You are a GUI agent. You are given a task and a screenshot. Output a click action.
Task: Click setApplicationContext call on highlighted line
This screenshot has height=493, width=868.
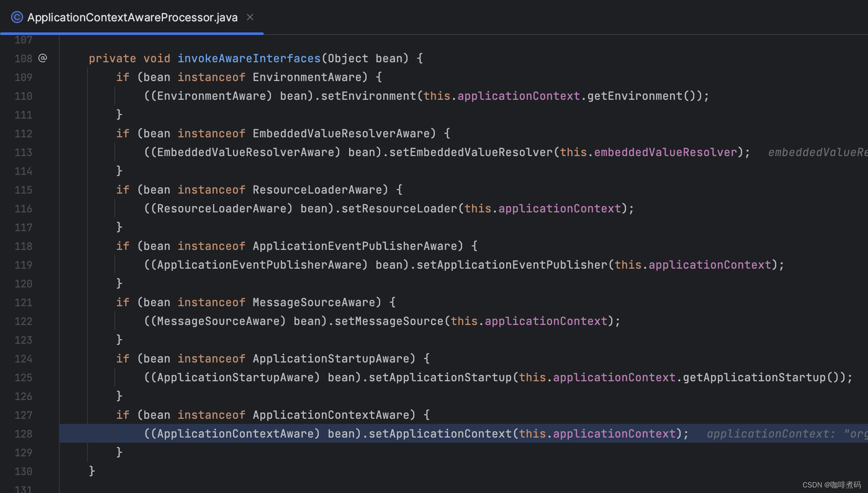[440, 434]
